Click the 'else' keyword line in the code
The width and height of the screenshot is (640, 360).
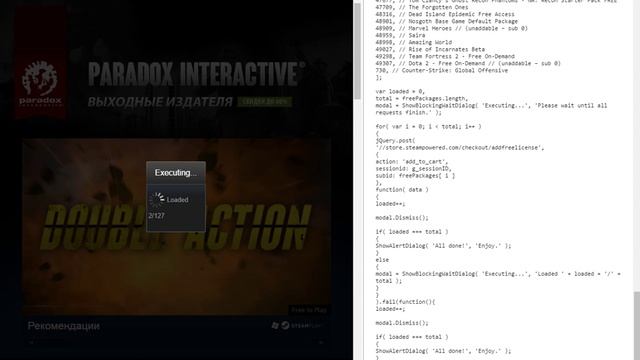pos(382,260)
